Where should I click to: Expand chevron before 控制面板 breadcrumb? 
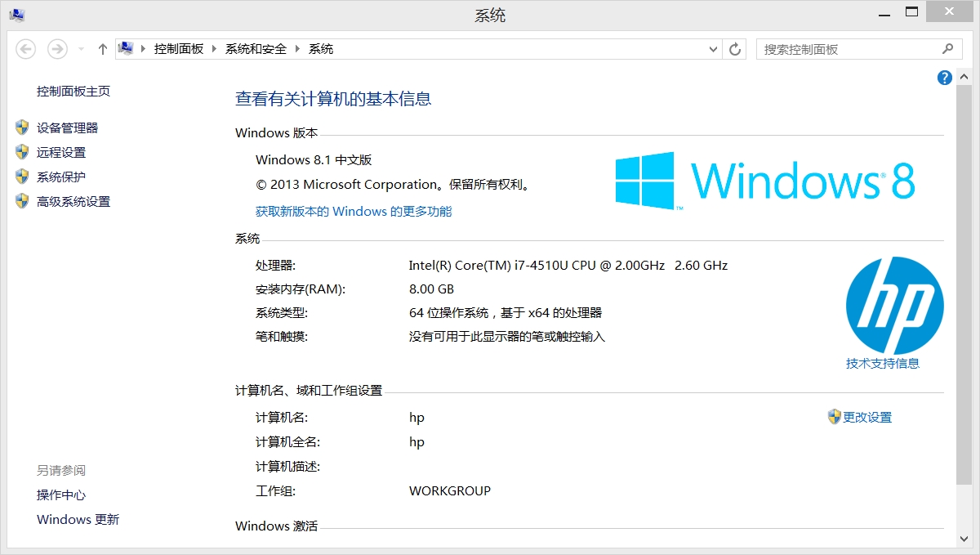click(144, 49)
